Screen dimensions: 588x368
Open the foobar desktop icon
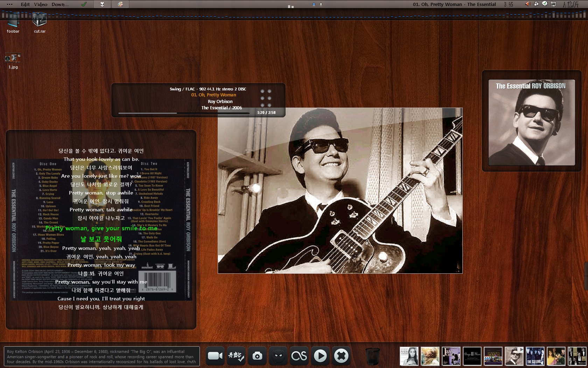coord(13,22)
